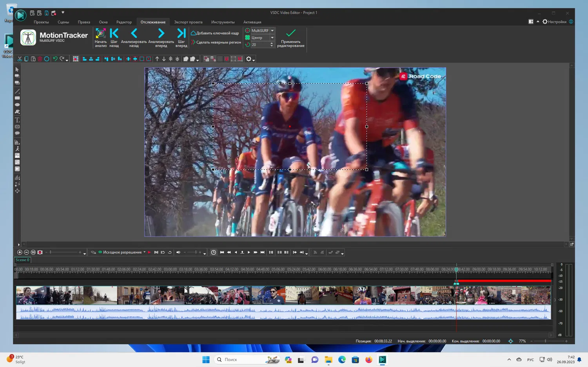Step forward with Шаг вперед
The height and width of the screenshot is (367, 588).
[x=181, y=34]
